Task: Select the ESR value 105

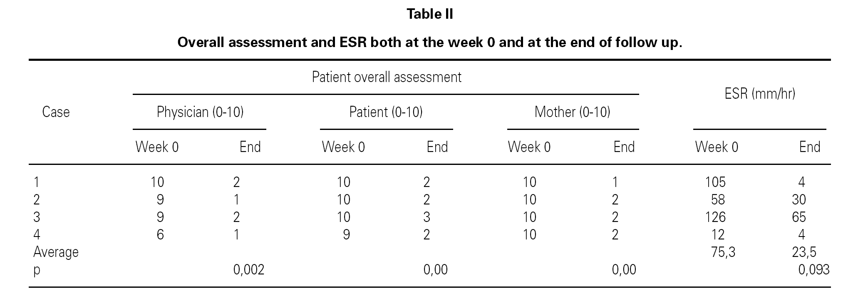Action: [x=715, y=182]
